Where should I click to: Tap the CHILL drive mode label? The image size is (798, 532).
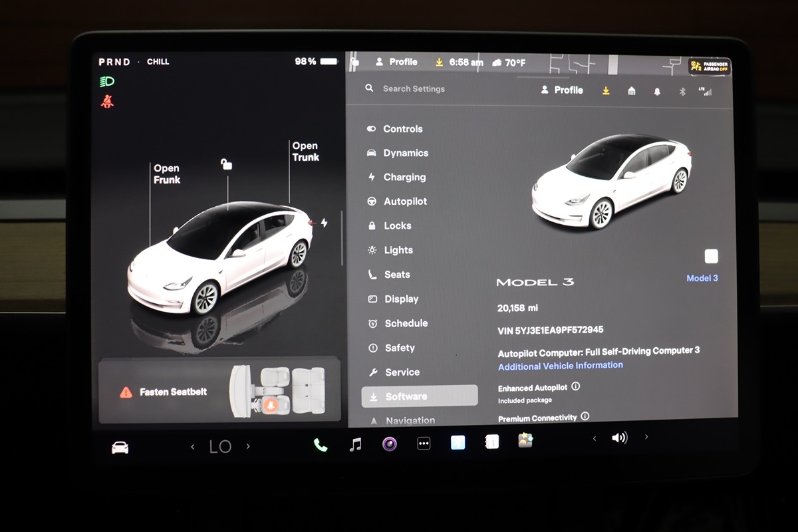pos(158,62)
